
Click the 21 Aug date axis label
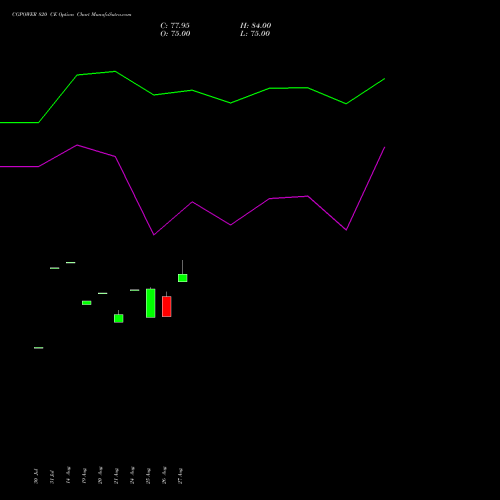pos(116,476)
